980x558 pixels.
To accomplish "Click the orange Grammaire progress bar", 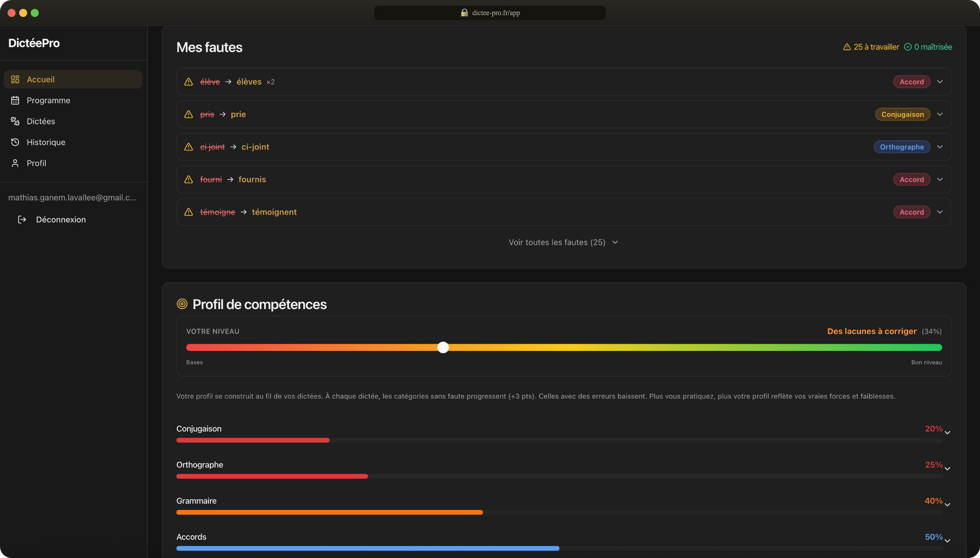I will coord(330,512).
